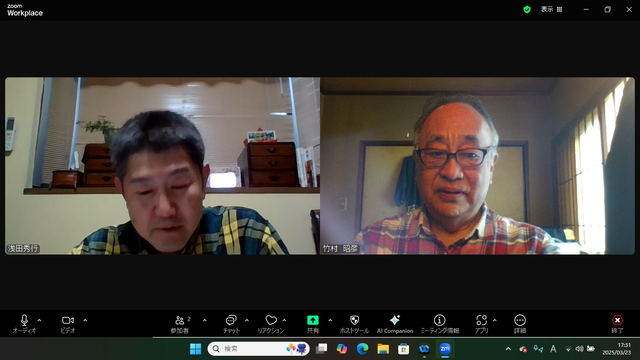Viewport: 640px width, 360px height.
Task: Click the red End meeting button
Action: [617, 324]
